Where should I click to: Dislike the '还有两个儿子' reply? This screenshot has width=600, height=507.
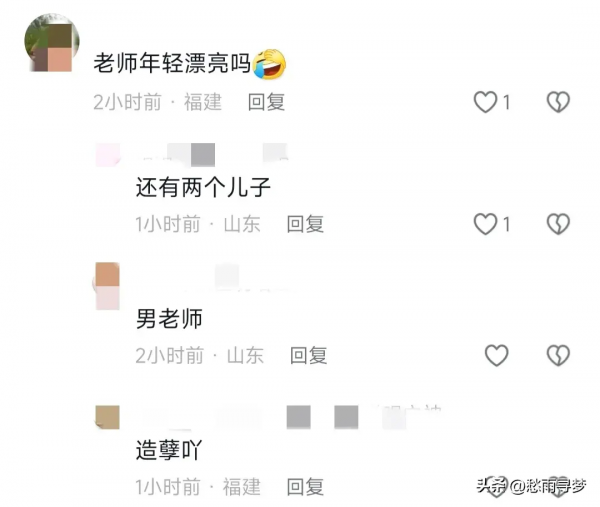coord(558,224)
